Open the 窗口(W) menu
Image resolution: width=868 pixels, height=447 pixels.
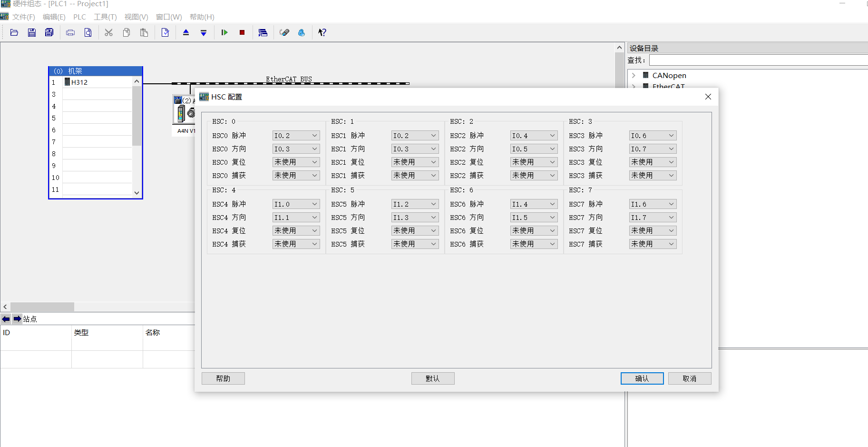point(169,17)
